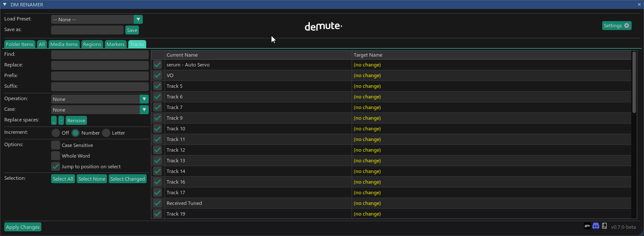The width and height of the screenshot is (644, 236).
Task: Click Select None button
Action: coord(92,179)
